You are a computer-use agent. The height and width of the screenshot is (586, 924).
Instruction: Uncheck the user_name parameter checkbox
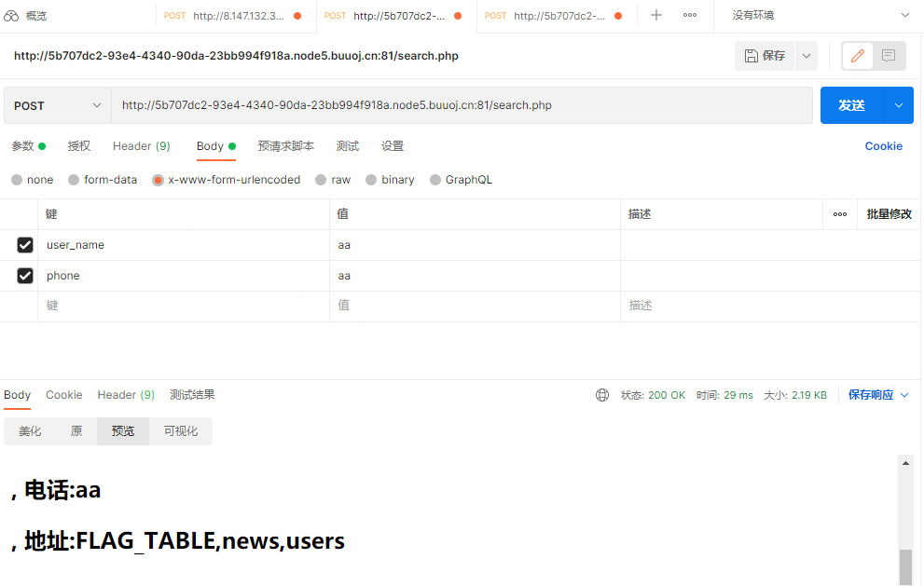(25, 245)
